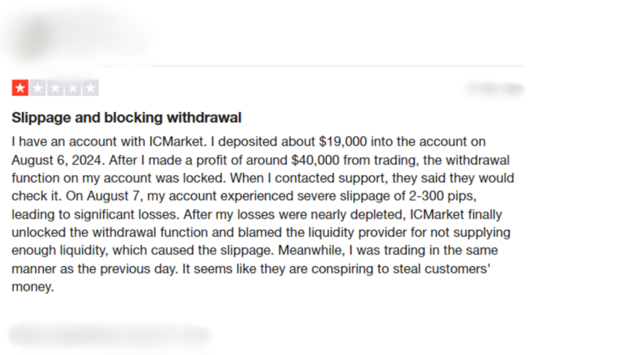The height and width of the screenshot is (355, 644).
Task: Select the fifth grey rating star
Action: 91,88
